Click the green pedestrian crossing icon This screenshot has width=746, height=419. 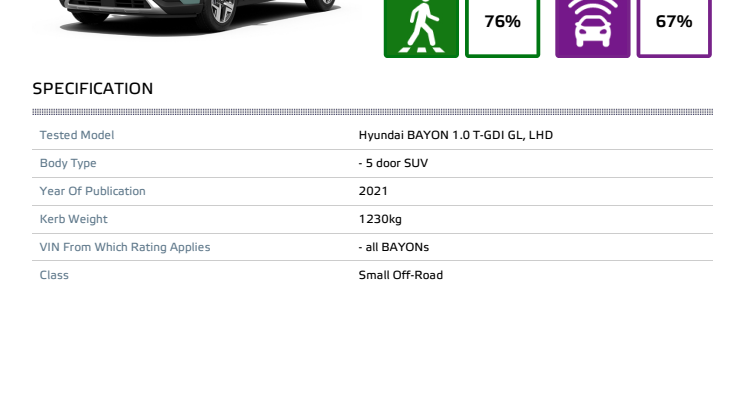pyautogui.click(x=421, y=28)
